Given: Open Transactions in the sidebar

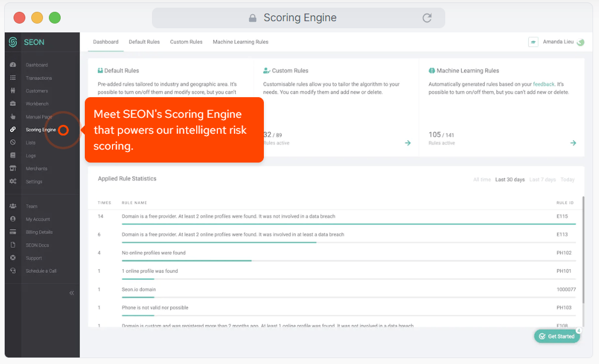Looking at the screenshot, I should (39, 78).
